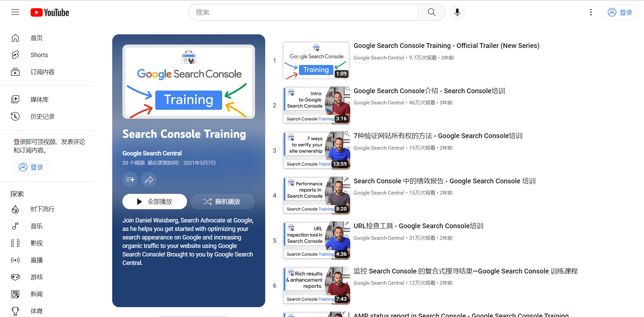Open 时下流行 trending in sidebar
Screen dimensions: 644x317
click(x=48, y=209)
